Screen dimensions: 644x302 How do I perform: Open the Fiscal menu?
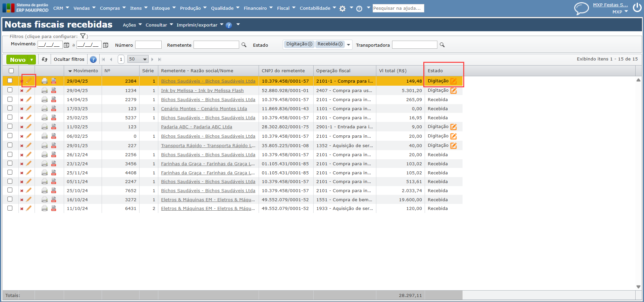286,8
